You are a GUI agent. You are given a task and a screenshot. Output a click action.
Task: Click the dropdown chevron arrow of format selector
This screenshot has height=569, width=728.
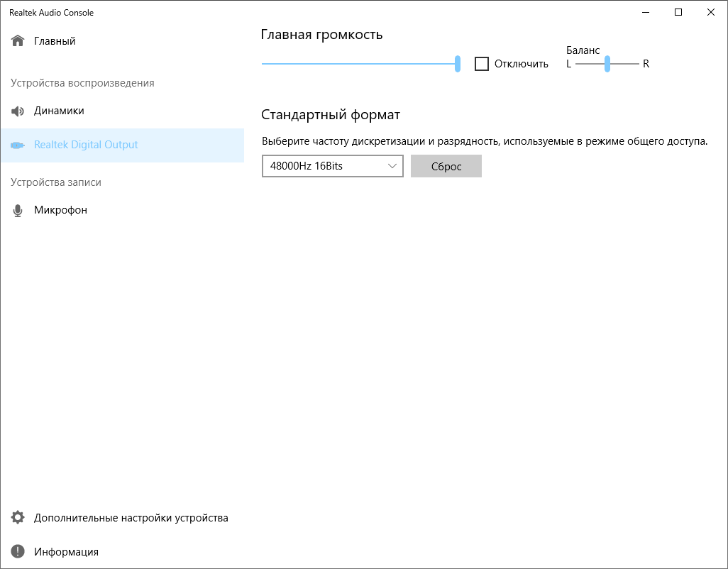[x=392, y=167]
